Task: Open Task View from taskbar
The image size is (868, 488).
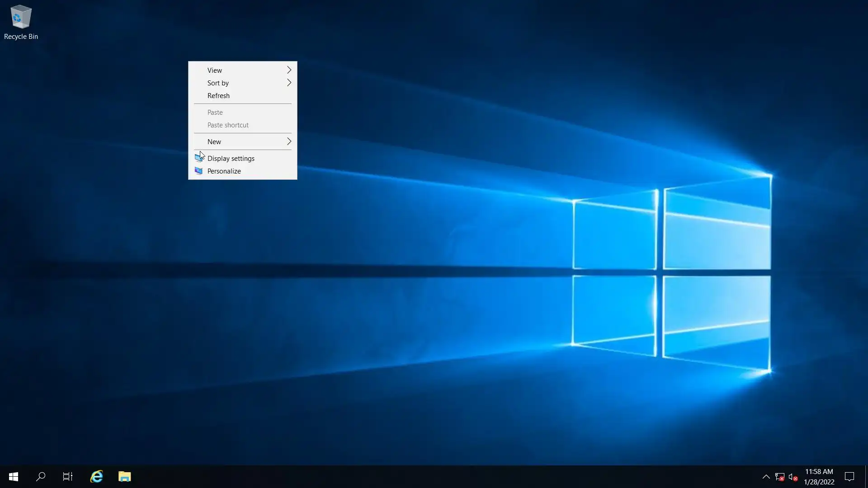Action: tap(68, 477)
